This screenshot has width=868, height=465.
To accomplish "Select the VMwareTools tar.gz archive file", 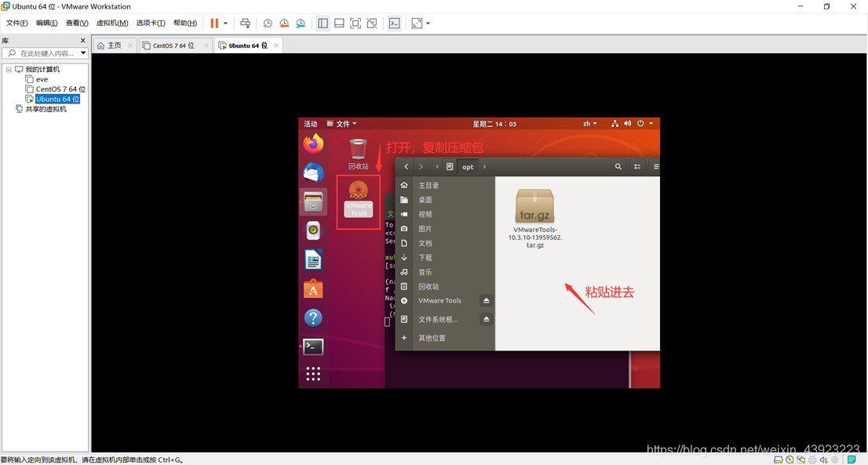I will click(534, 219).
